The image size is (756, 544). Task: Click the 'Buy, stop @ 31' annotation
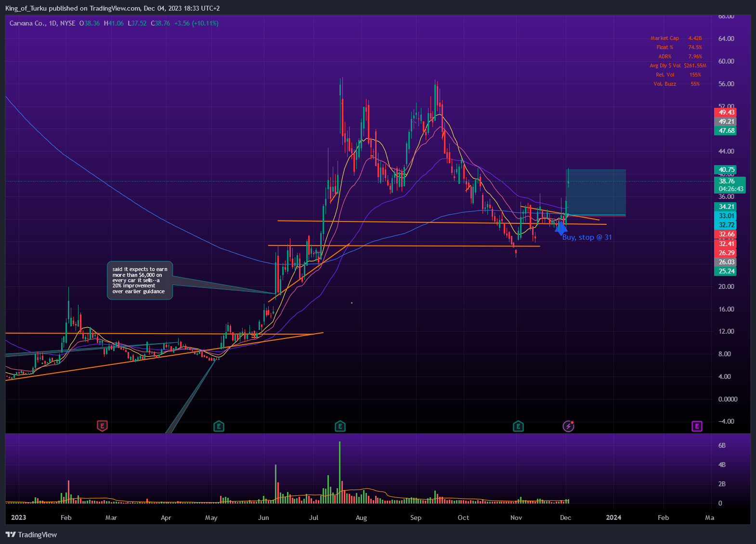(x=587, y=237)
